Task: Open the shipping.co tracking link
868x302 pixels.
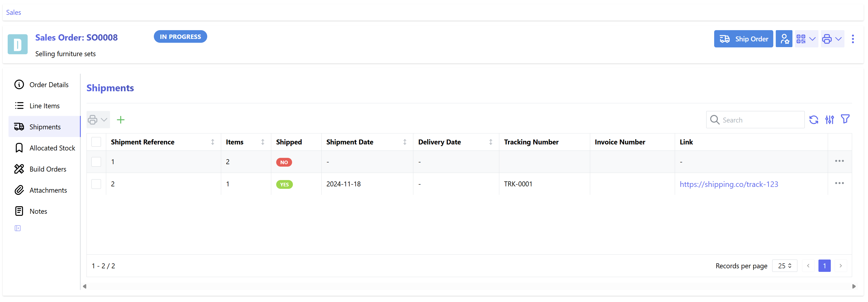Action: (729, 184)
